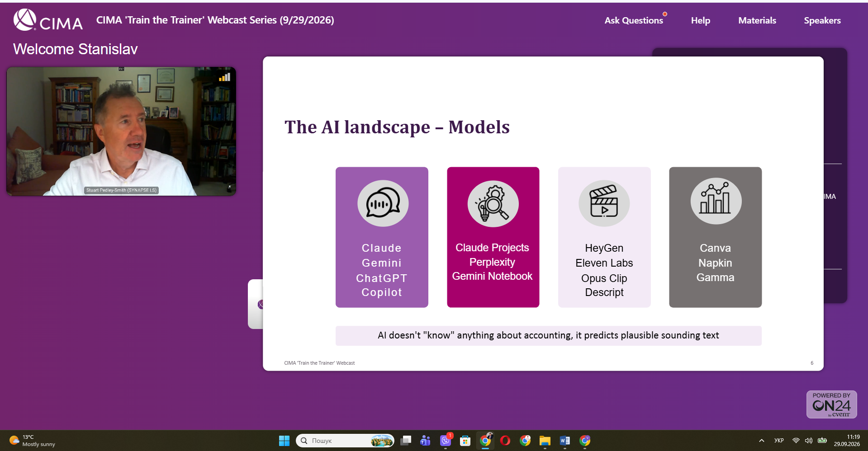
Task: Click the chat bubbles icon above Claude
Action: (383, 203)
